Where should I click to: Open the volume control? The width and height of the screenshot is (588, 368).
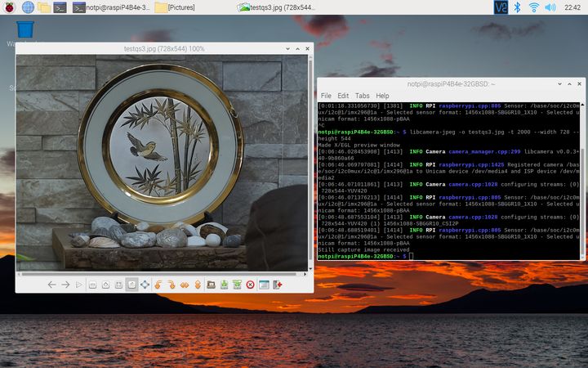coord(550,7)
